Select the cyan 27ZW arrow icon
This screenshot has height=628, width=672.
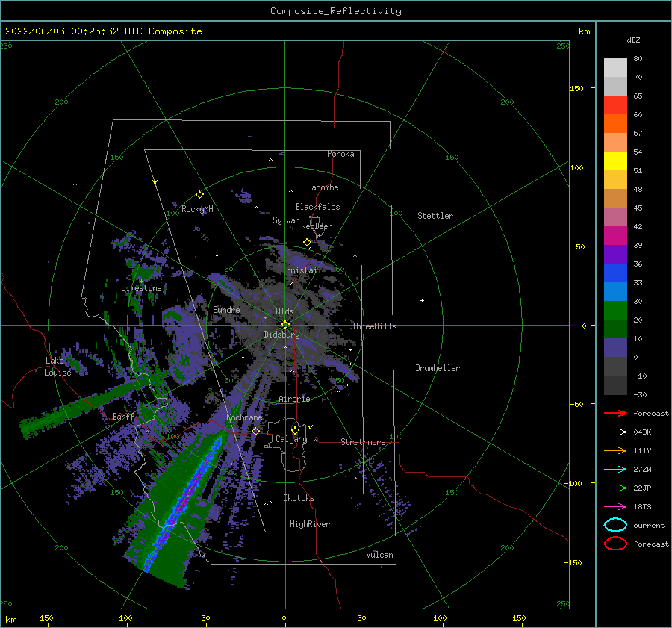tap(615, 470)
